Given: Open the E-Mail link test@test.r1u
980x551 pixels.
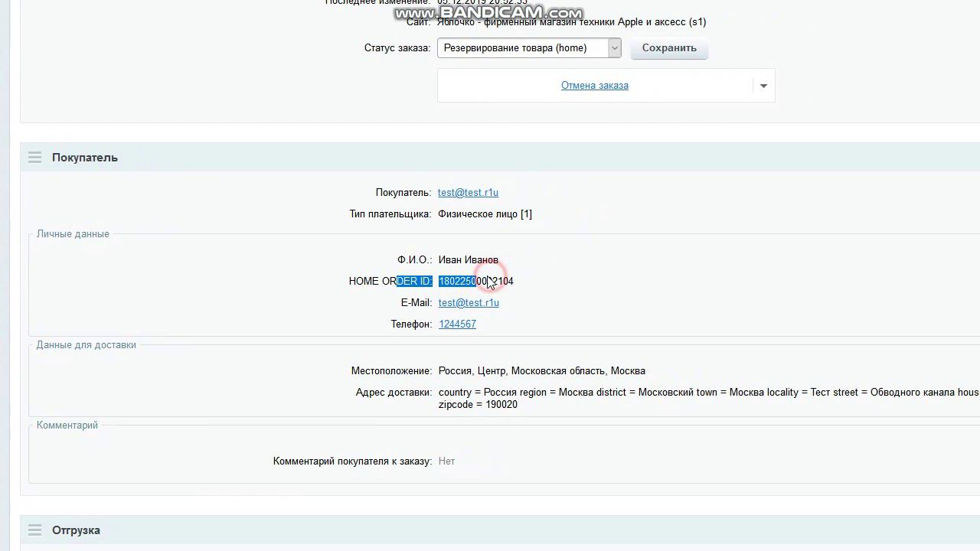Looking at the screenshot, I should coord(469,302).
